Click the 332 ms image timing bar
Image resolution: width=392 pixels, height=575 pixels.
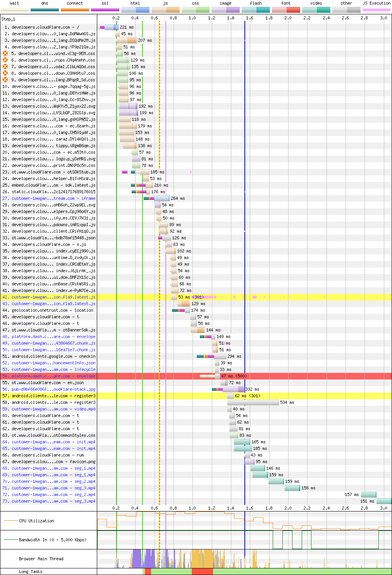pyautogui.click(x=228, y=389)
